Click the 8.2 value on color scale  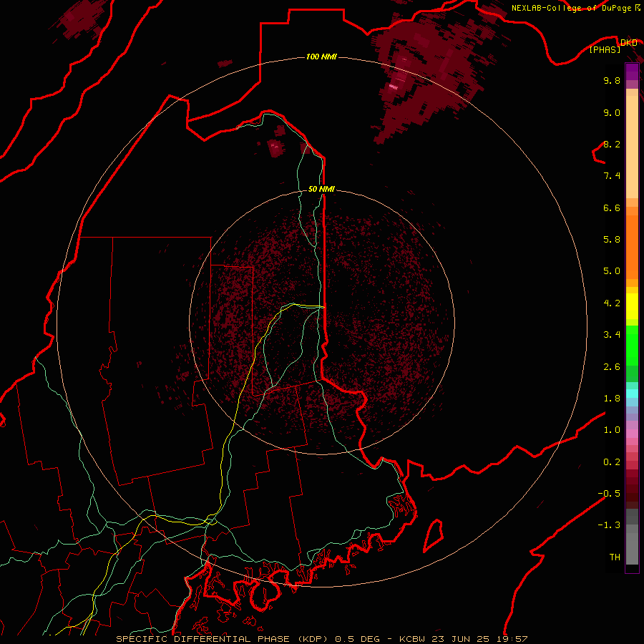coord(612,144)
